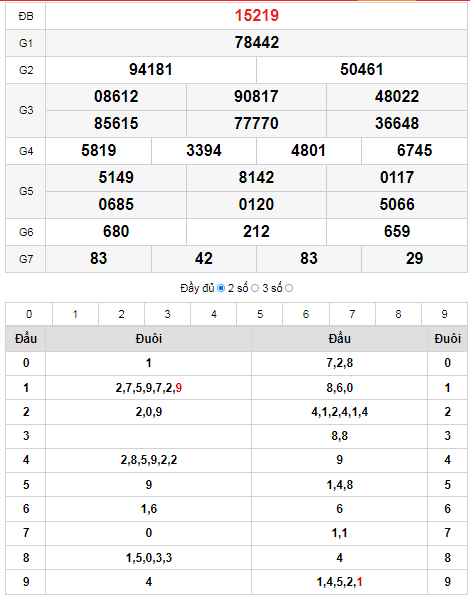The width and height of the screenshot is (470, 597).
Task: Choose the '2 số' radio option
Action: 255,288
